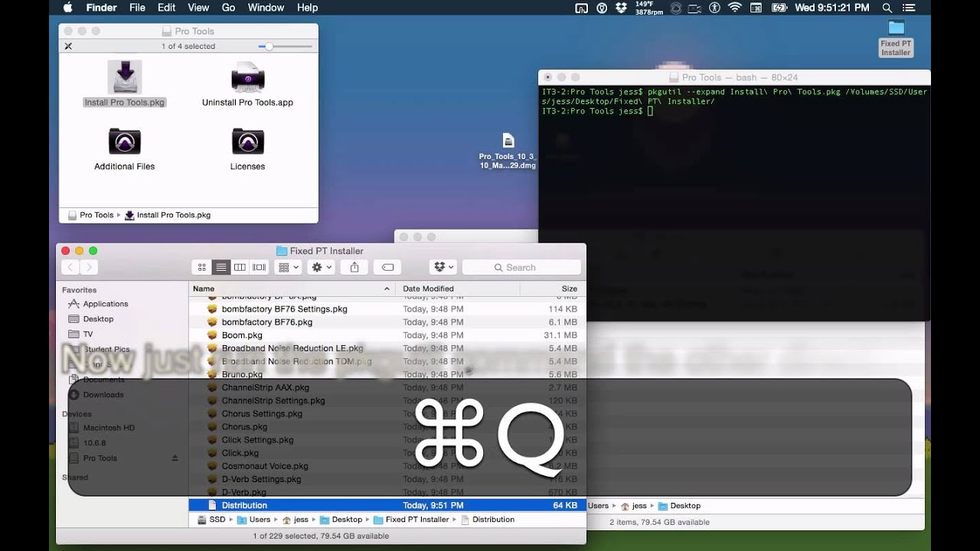This screenshot has width=980, height=551.
Task: Open the View menu
Action: click(198, 8)
